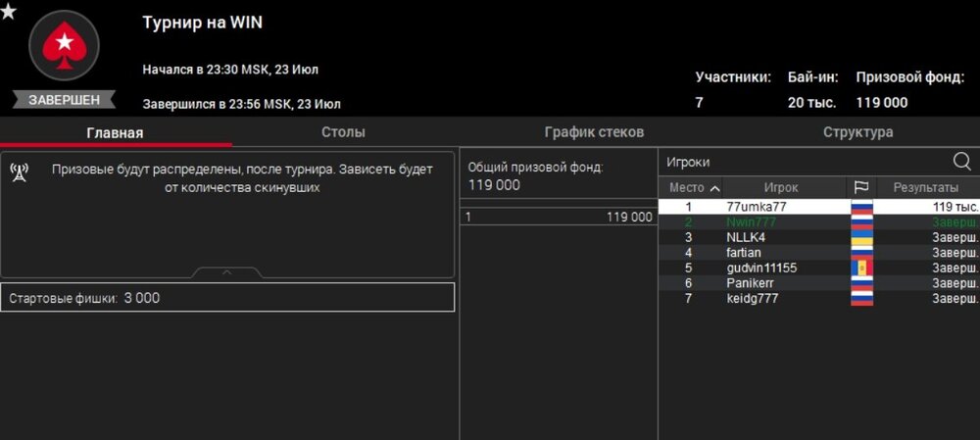Click the favorite star icon
Image resolution: width=980 pixels, height=440 pixels.
[x=8, y=11]
